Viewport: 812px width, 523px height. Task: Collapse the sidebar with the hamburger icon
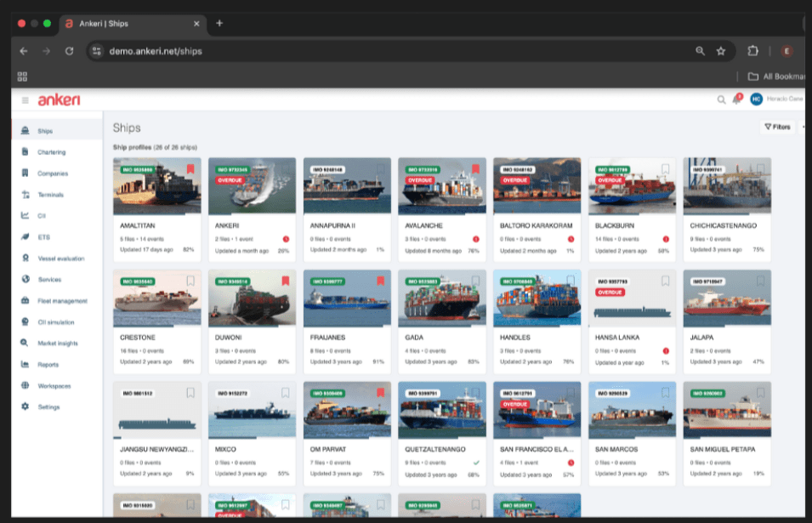[27, 99]
